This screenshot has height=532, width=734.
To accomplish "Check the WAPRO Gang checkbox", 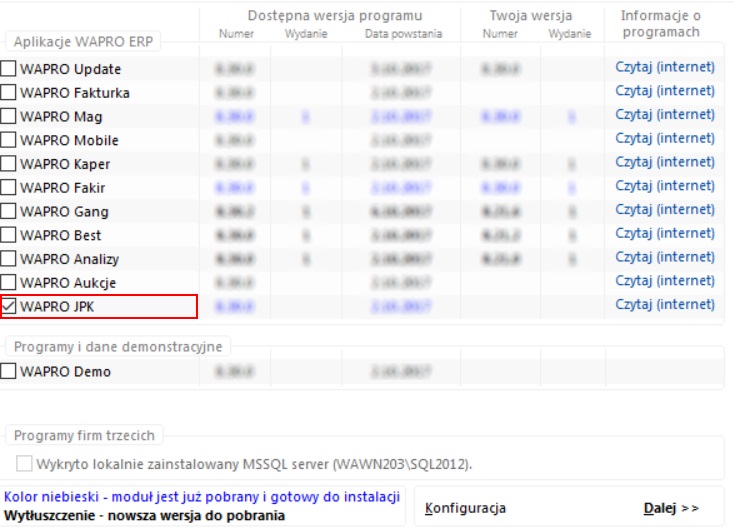I will [x=8, y=211].
